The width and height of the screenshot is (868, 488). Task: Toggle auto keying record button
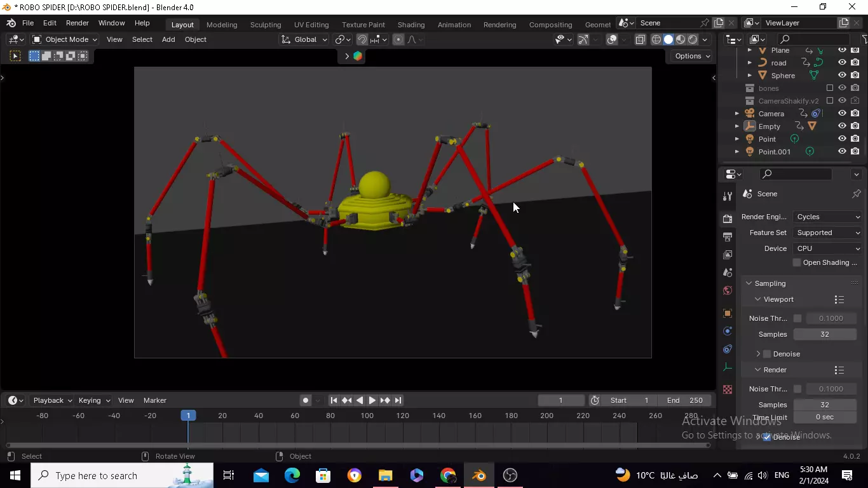[306, 400]
